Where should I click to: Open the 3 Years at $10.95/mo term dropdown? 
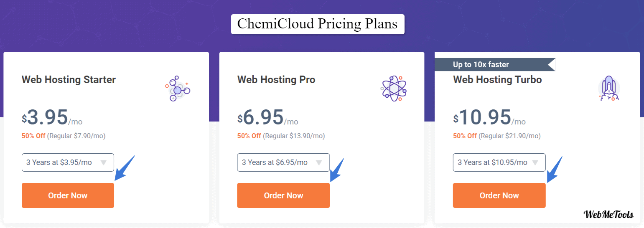(499, 162)
